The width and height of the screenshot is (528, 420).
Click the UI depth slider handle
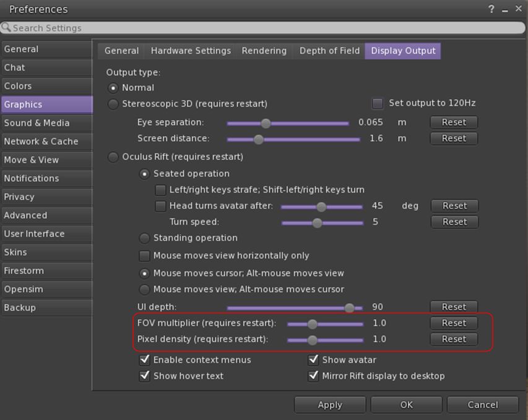click(349, 307)
